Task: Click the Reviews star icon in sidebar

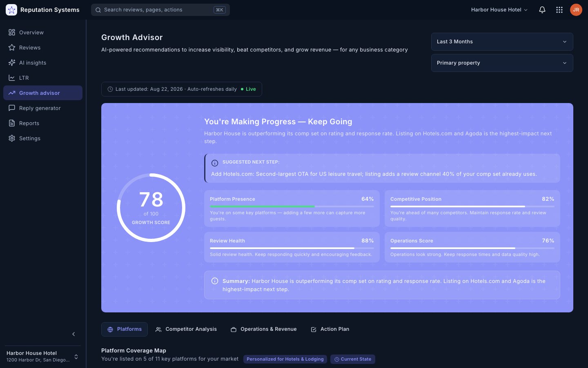Action: click(x=12, y=47)
